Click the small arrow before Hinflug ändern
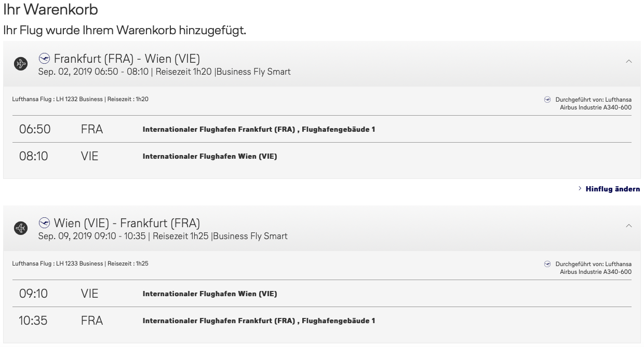The width and height of the screenshot is (644, 347). 580,189
